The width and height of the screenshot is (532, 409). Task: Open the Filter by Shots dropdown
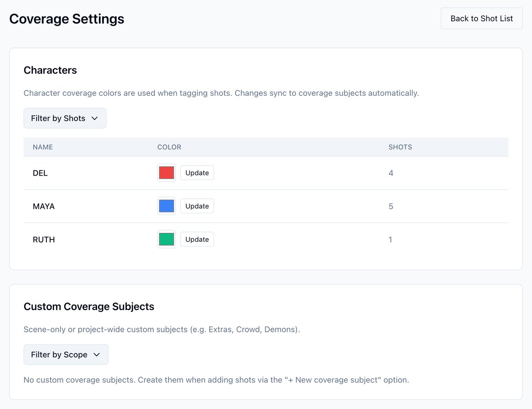(65, 118)
